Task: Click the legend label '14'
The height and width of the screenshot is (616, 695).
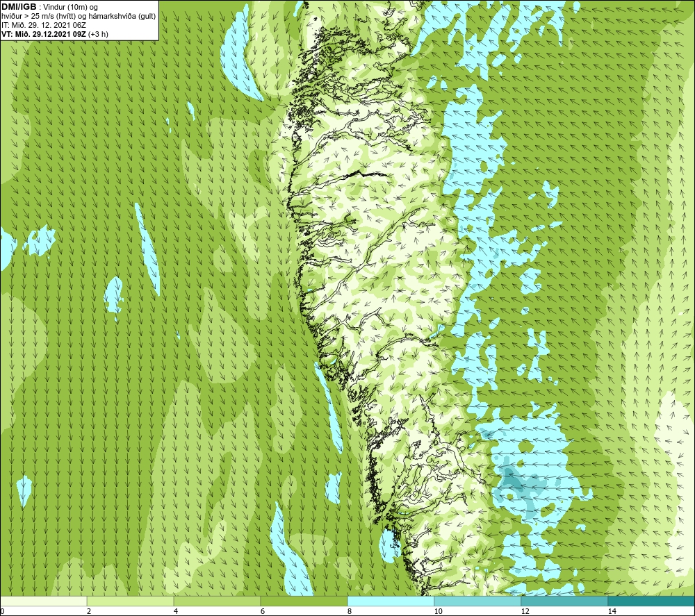Action: coord(612,612)
